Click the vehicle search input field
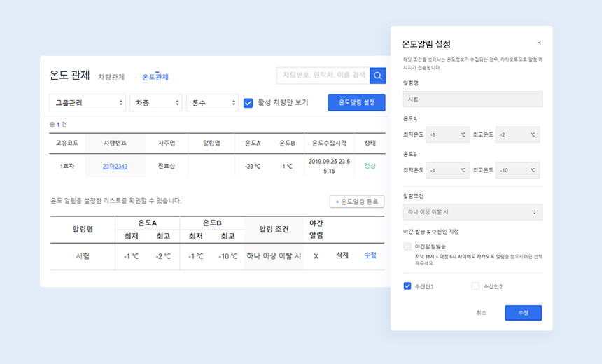The width and height of the screenshot is (602, 364). pyautogui.click(x=323, y=76)
